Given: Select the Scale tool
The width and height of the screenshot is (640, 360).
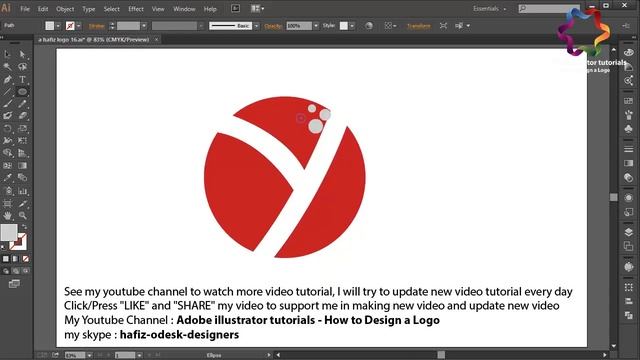Looking at the screenshot, I should coord(22,129).
